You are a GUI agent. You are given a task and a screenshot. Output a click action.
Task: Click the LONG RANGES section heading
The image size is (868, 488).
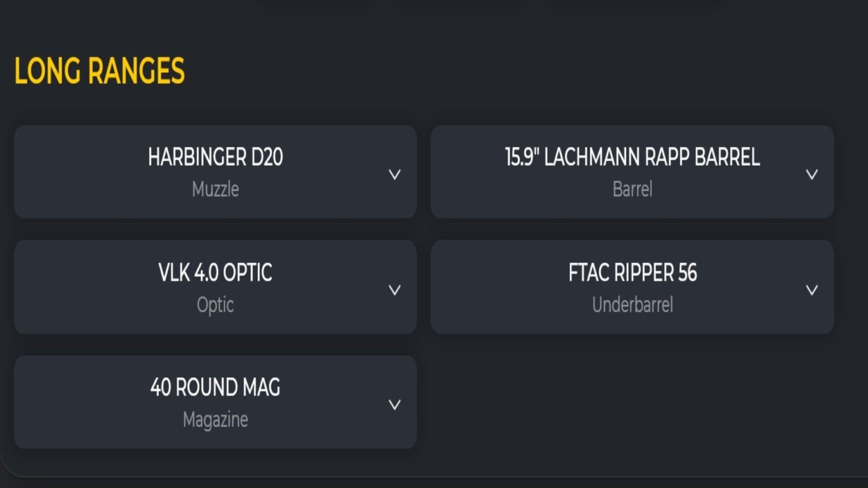coord(99,71)
